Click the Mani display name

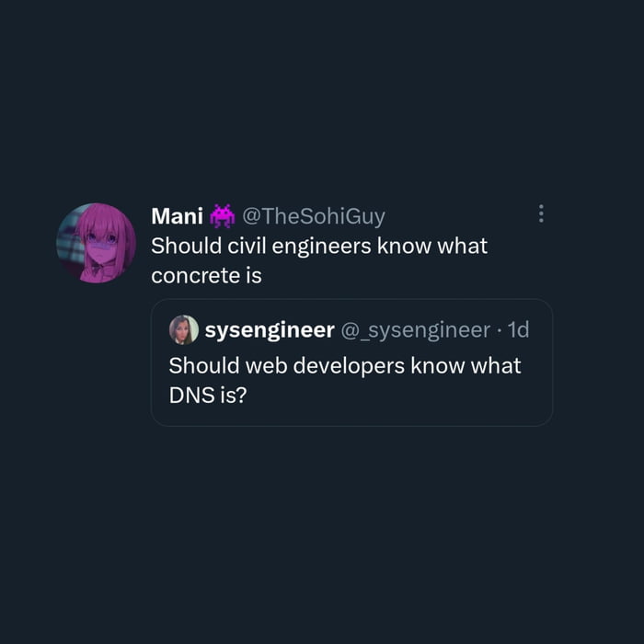pyautogui.click(x=177, y=216)
